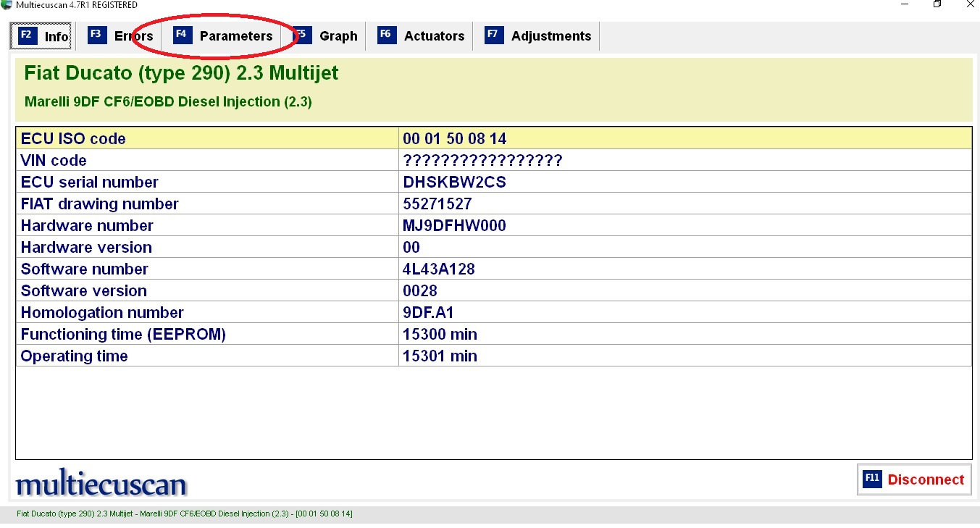Image resolution: width=980 pixels, height=528 pixels.
Task: Click the Marelli 9DF CF6/EOBD subtitle
Action: [x=168, y=101]
